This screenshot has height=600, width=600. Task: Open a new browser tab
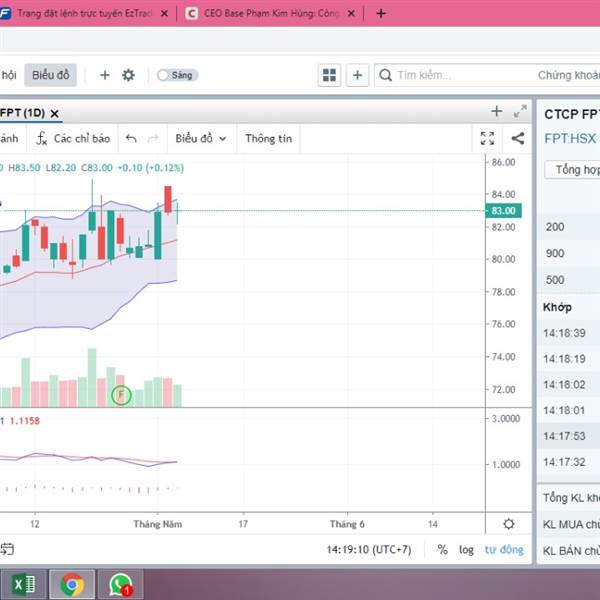click(x=381, y=14)
